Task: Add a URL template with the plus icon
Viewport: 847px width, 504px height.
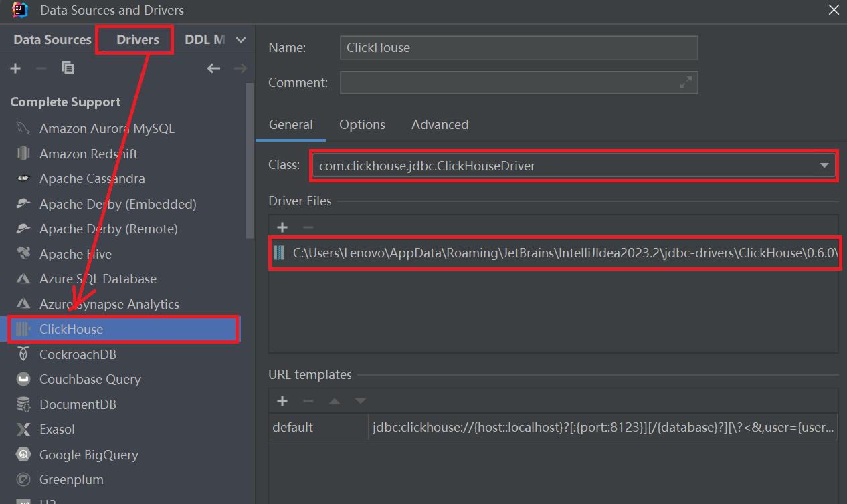Action: [282, 401]
